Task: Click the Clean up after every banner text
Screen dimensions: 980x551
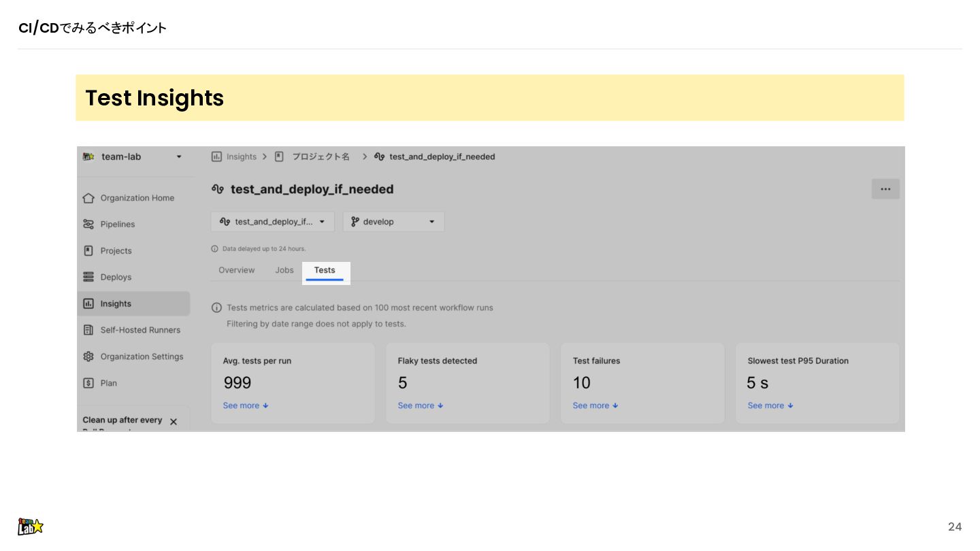Action: pos(122,420)
